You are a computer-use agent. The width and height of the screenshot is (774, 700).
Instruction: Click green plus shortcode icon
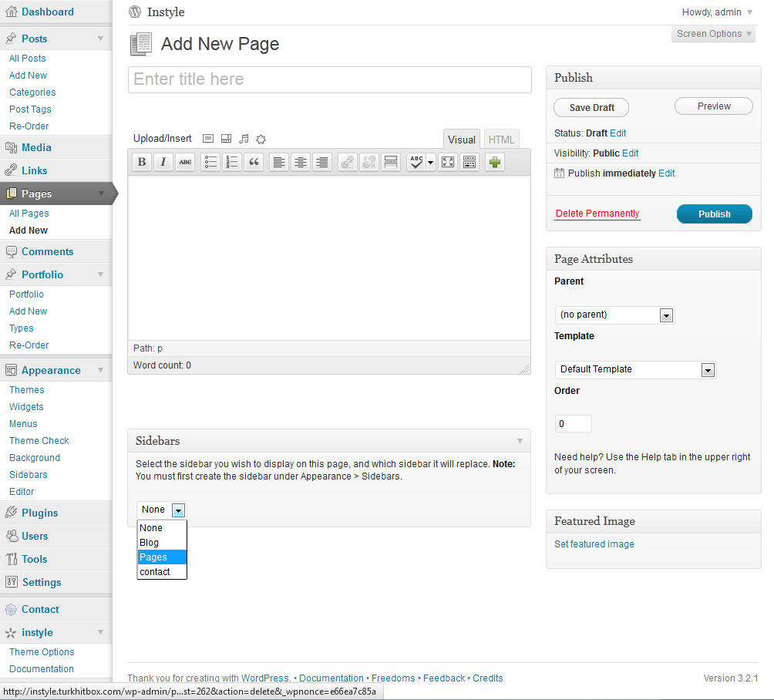(495, 162)
